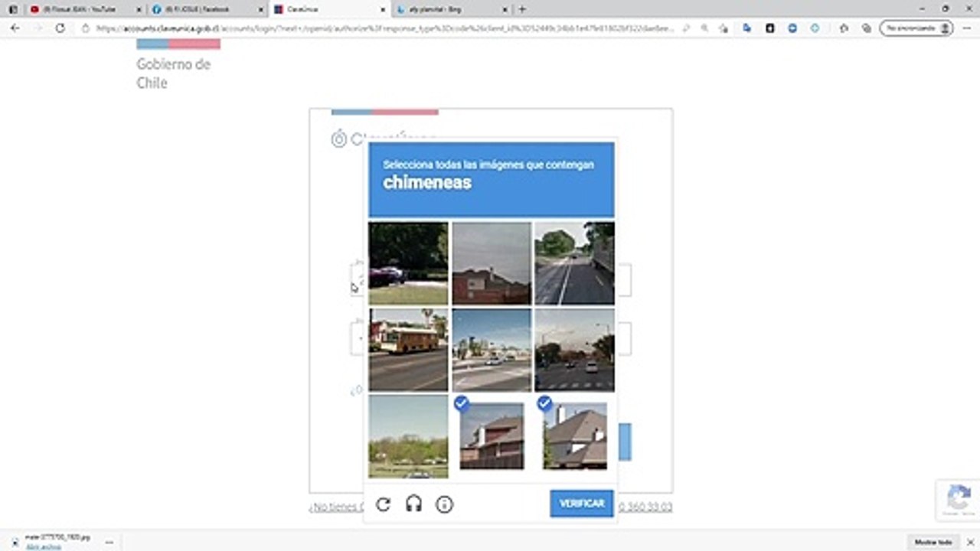View site security lock info

[87, 28]
